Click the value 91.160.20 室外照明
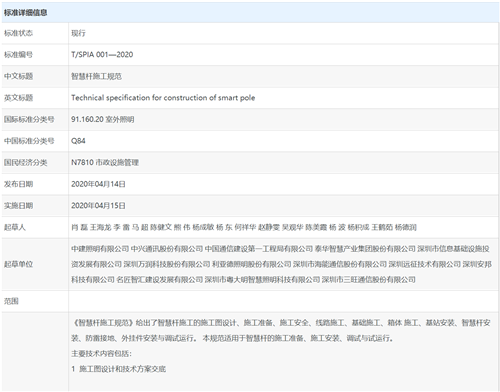 pyautogui.click(x=103, y=119)
